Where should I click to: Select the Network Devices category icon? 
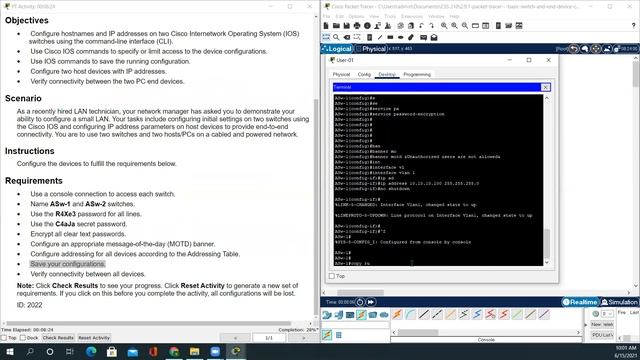(327, 315)
